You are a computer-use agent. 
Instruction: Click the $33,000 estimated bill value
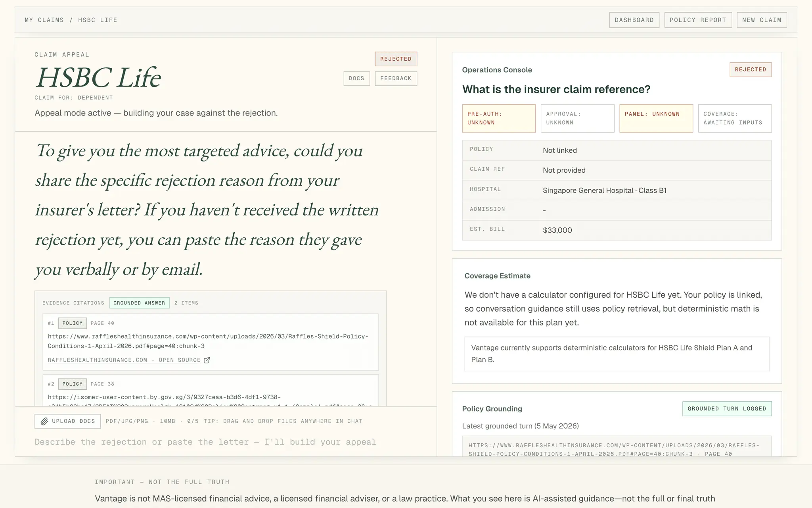click(x=557, y=230)
